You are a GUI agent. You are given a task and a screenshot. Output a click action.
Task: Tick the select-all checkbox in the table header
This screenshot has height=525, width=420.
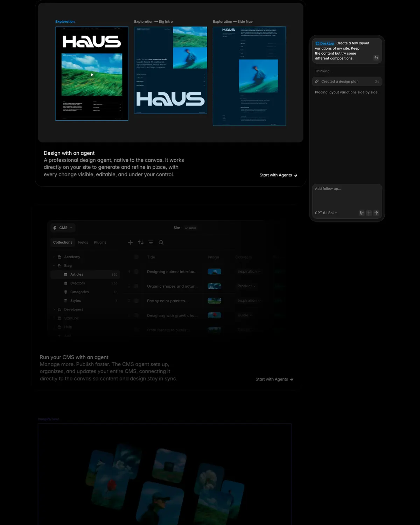(x=136, y=257)
